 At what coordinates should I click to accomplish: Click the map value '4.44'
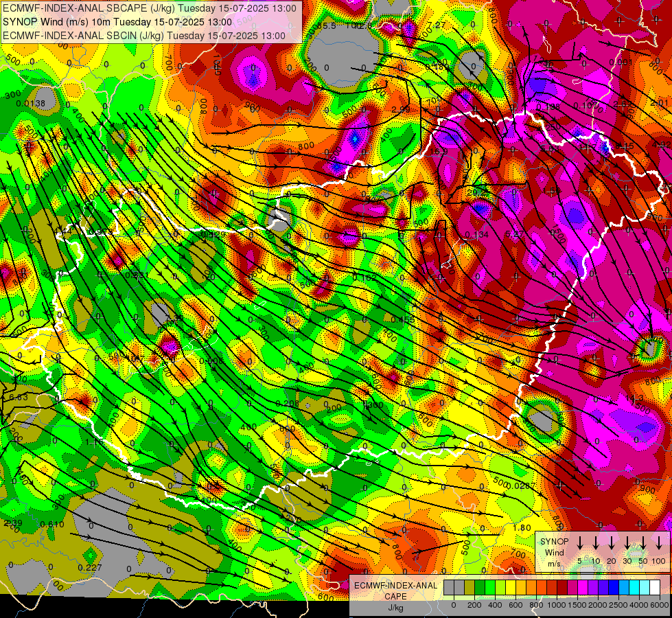point(63,231)
